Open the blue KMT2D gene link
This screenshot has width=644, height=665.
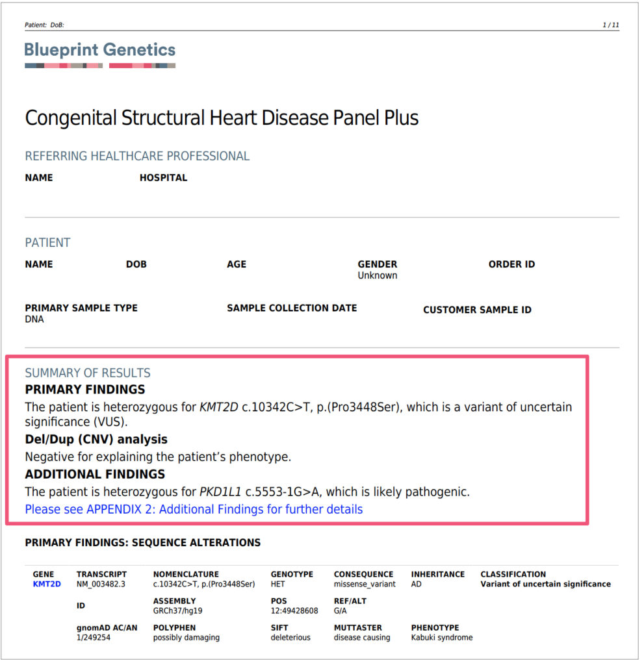46,584
